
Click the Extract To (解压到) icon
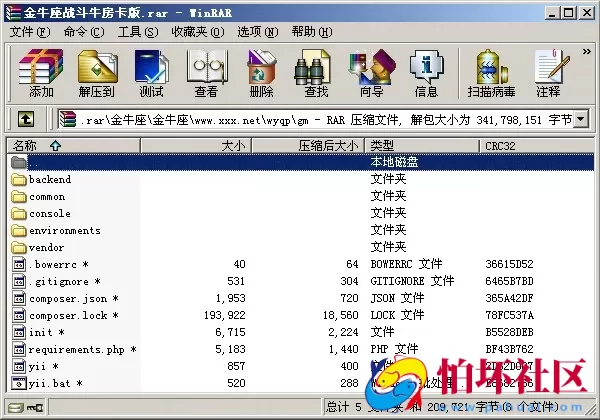(97, 72)
